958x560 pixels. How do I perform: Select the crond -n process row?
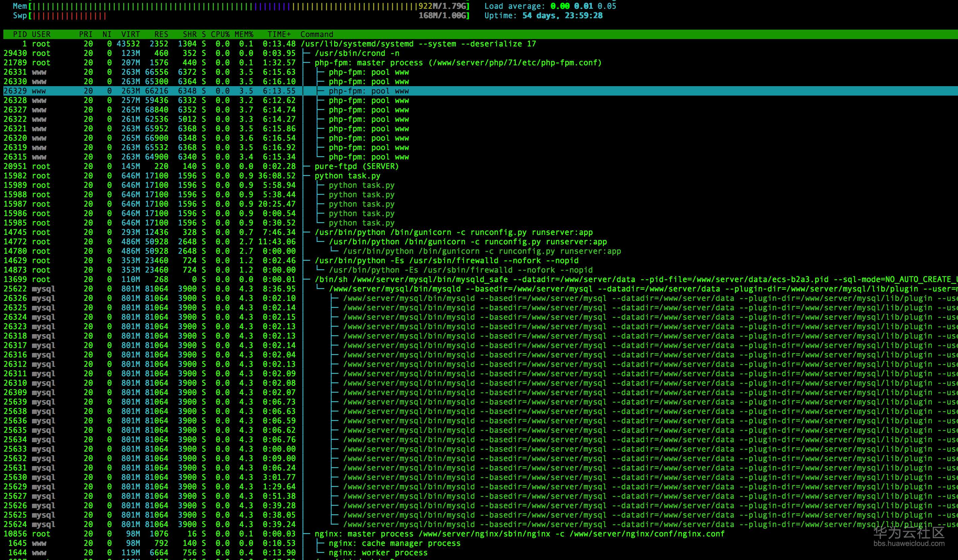pos(357,53)
